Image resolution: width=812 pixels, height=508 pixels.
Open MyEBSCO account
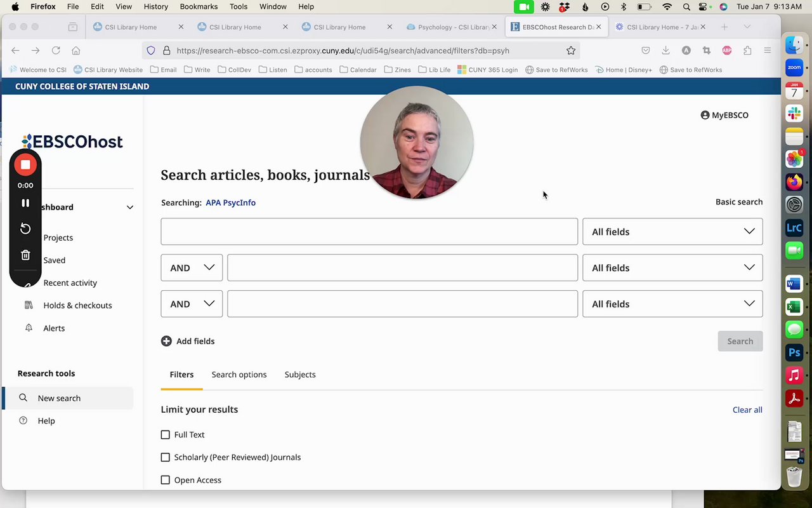[x=724, y=115]
